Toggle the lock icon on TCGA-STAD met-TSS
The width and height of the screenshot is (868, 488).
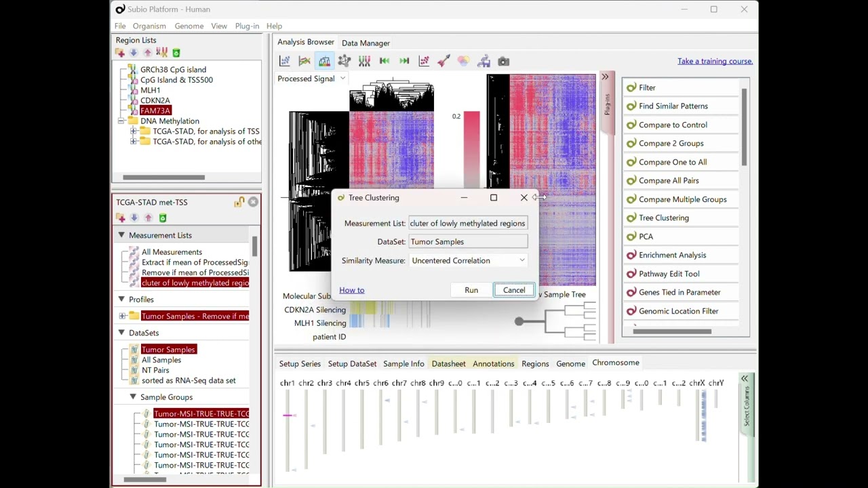(239, 202)
